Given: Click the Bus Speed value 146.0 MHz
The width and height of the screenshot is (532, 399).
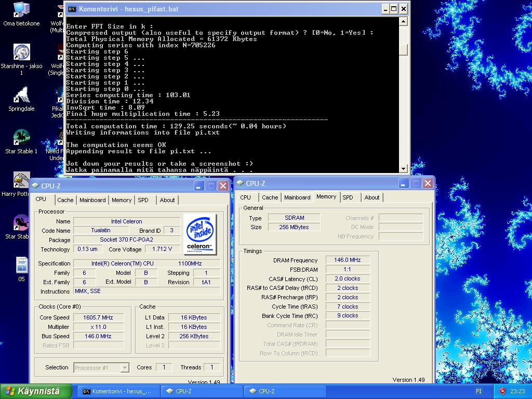Looking at the screenshot, I should [x=98, y=336].
